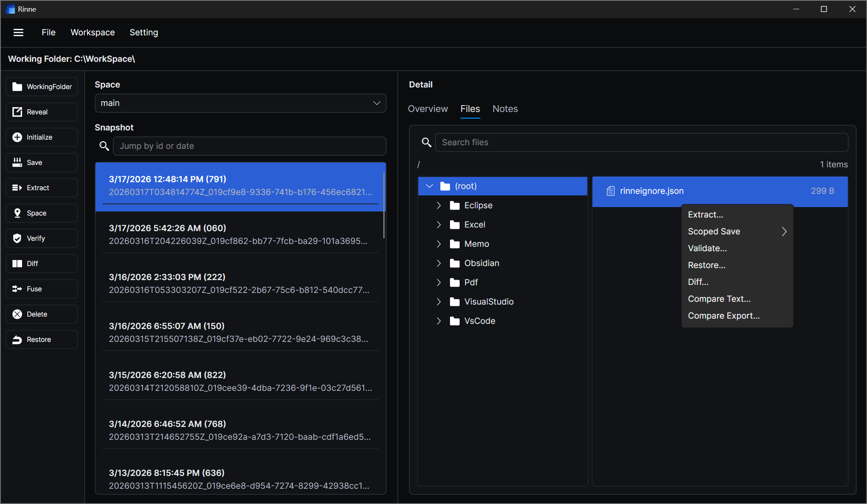Open the main space selector dropdown

[240, 103]
